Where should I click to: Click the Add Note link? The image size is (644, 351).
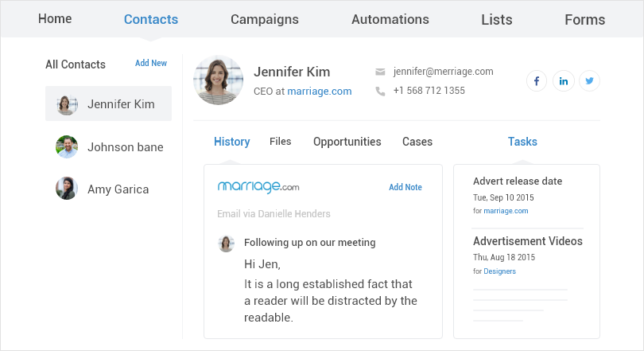pos(405,187)
